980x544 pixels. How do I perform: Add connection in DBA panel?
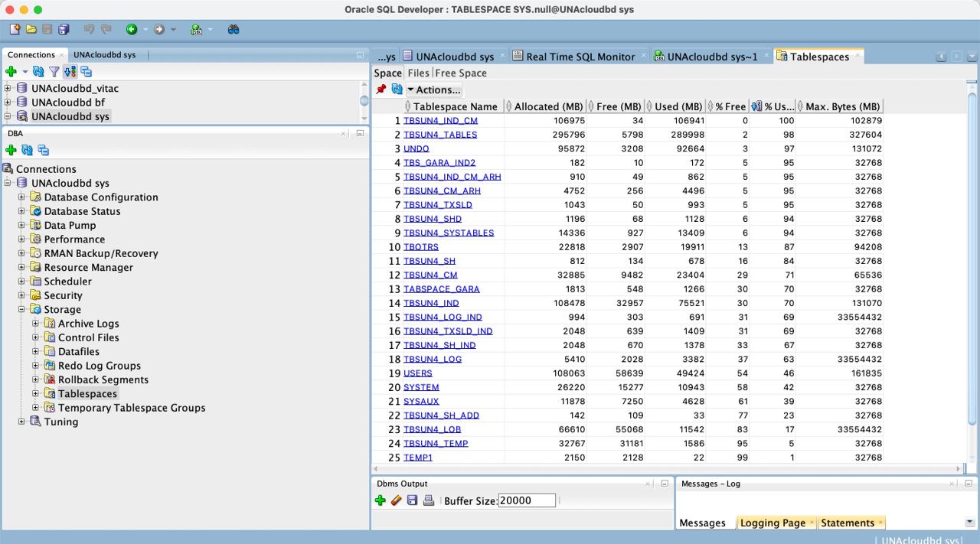click(11, 150)
